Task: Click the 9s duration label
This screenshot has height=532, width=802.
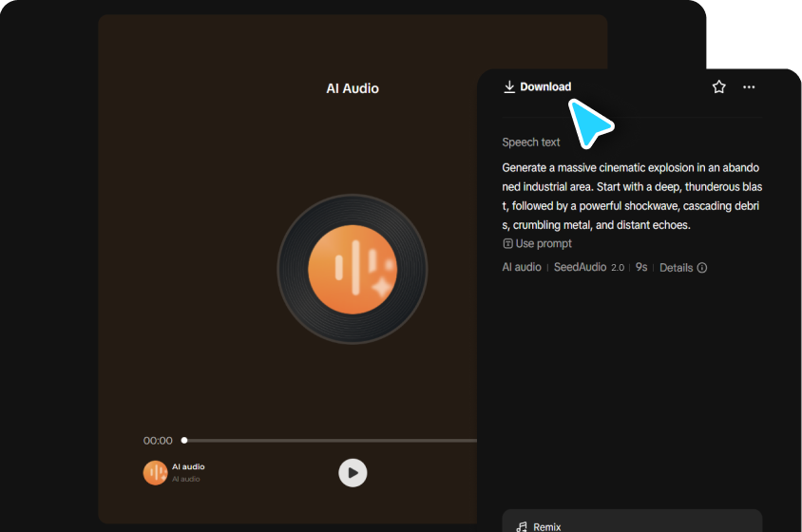Action: (641, 267)
